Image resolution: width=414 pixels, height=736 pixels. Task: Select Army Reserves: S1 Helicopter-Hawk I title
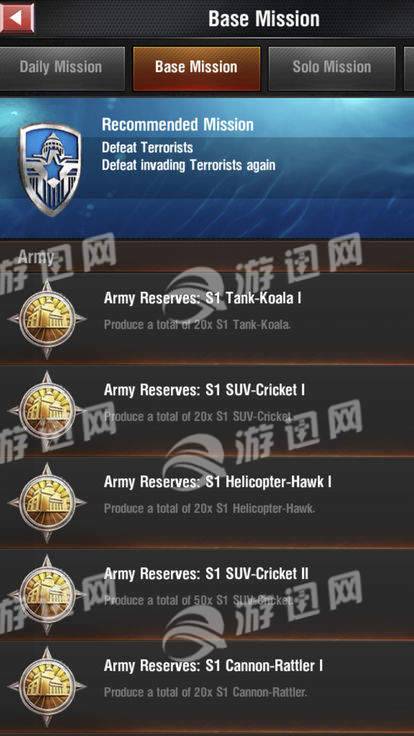tap(218, 482)
